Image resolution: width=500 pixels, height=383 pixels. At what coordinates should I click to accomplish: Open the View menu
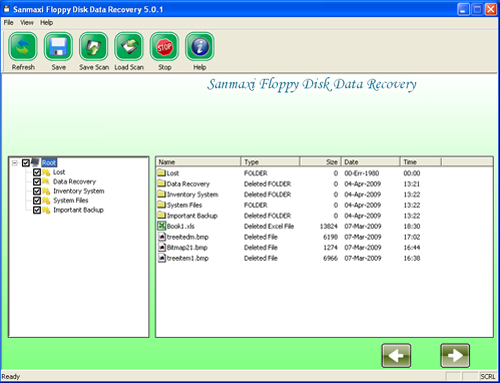point(27,23)
